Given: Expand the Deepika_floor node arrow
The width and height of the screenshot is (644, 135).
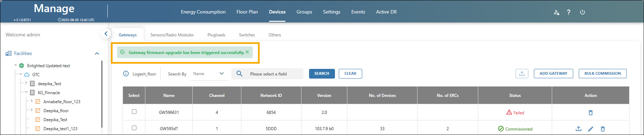Looking at the screenshot, I should 32,110.
